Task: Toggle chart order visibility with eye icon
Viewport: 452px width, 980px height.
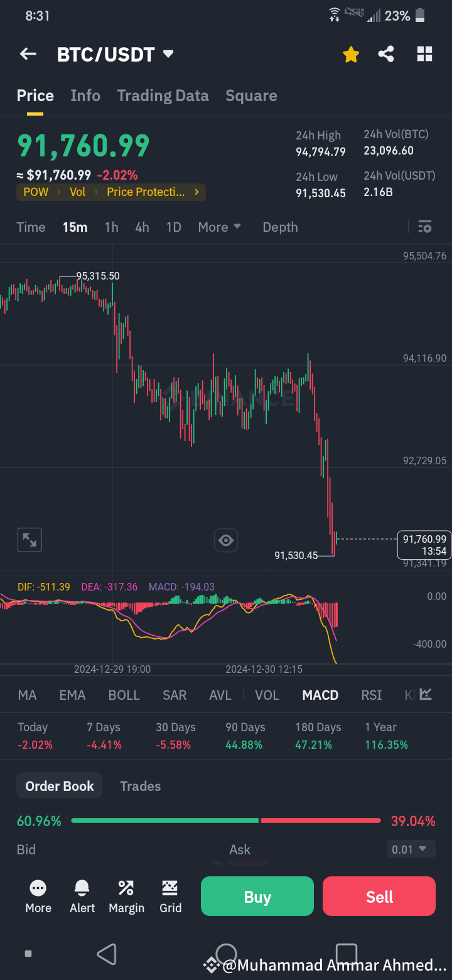Action: [225, 540]
